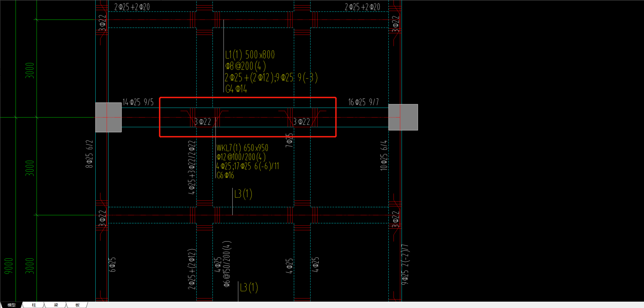This screenshot has height=308, width=644.
Task: Select the 14Φ25 9/5 support rebar text
Action: [138, 102]
